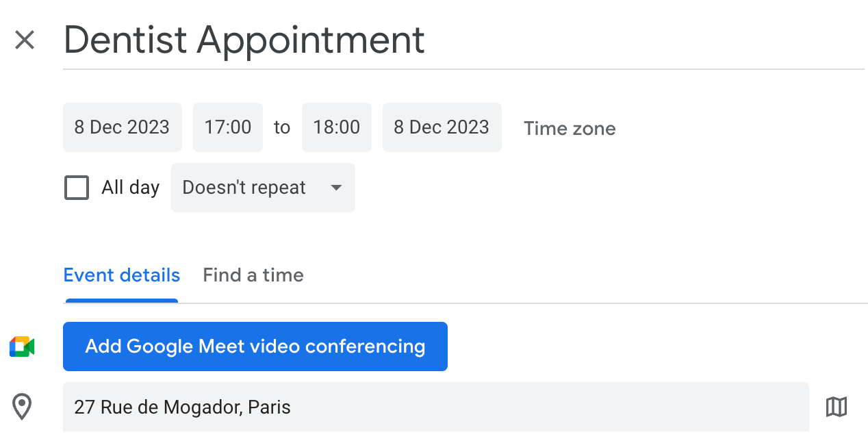Click Add Google Meet video conferencing
Screen dimensions: 868x441
tap(255, 346)
